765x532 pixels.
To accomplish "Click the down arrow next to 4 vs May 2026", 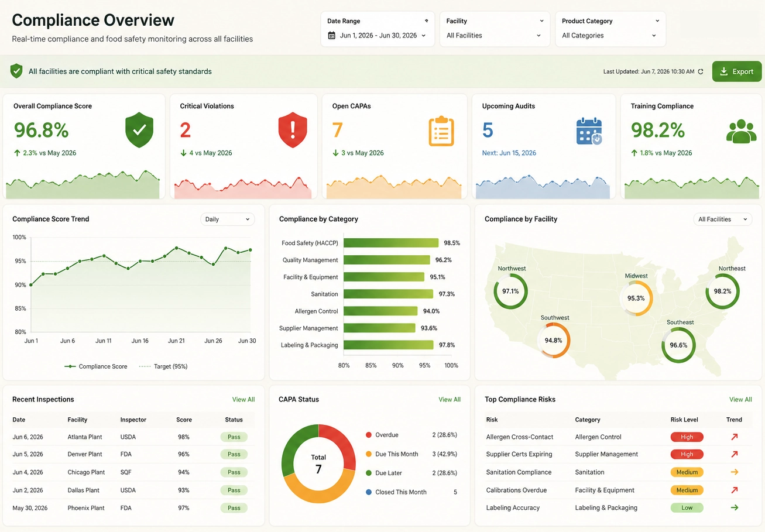I will [184, 153].
